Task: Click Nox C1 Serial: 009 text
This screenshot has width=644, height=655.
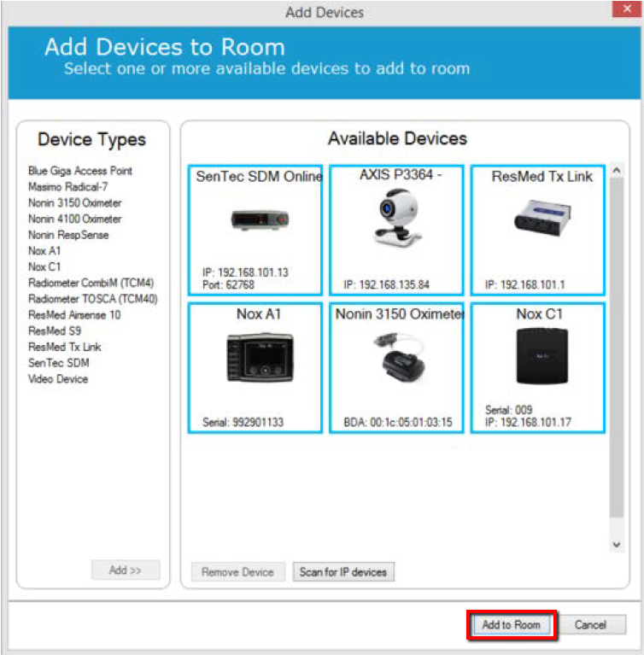Action: click(508, 410)
